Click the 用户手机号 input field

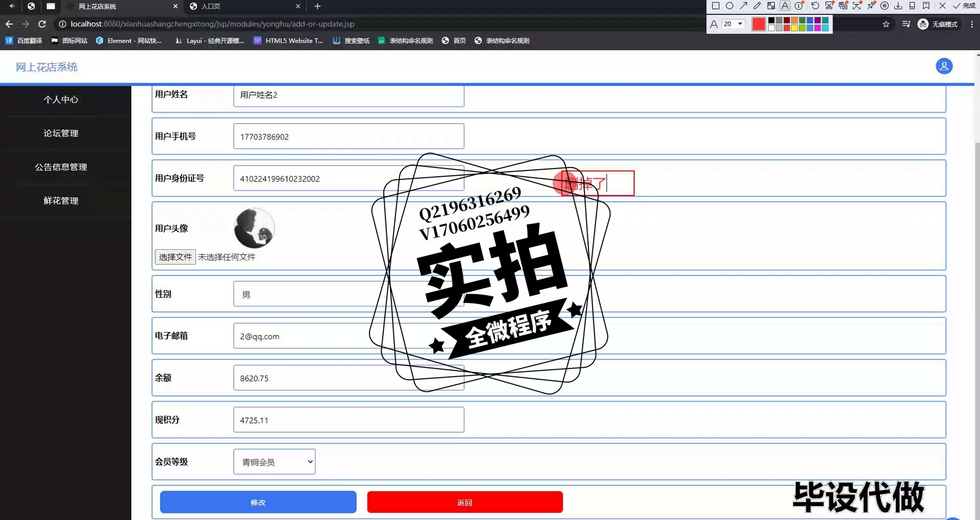coord(349,136)
